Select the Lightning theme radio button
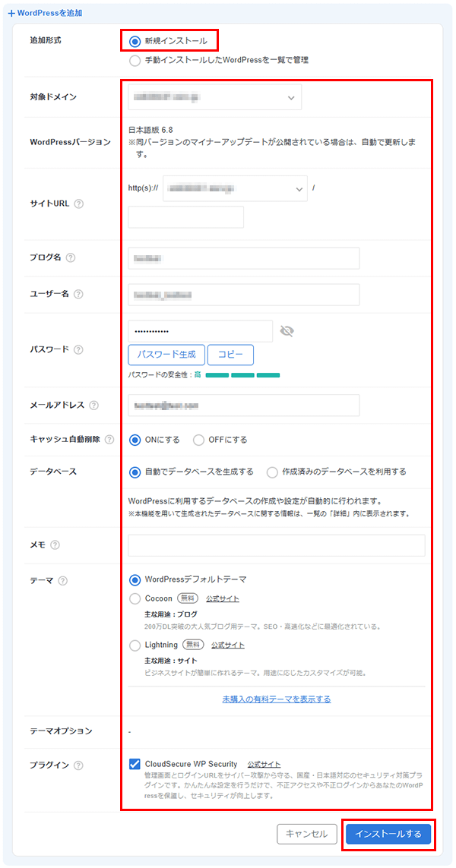Viewport: 456px width, 868px height. point(135,645)
